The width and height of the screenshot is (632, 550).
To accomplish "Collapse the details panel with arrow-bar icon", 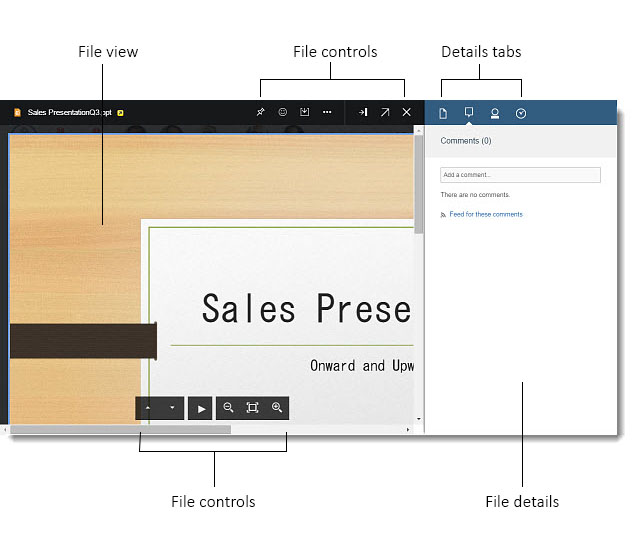I will tap(363, 112).
